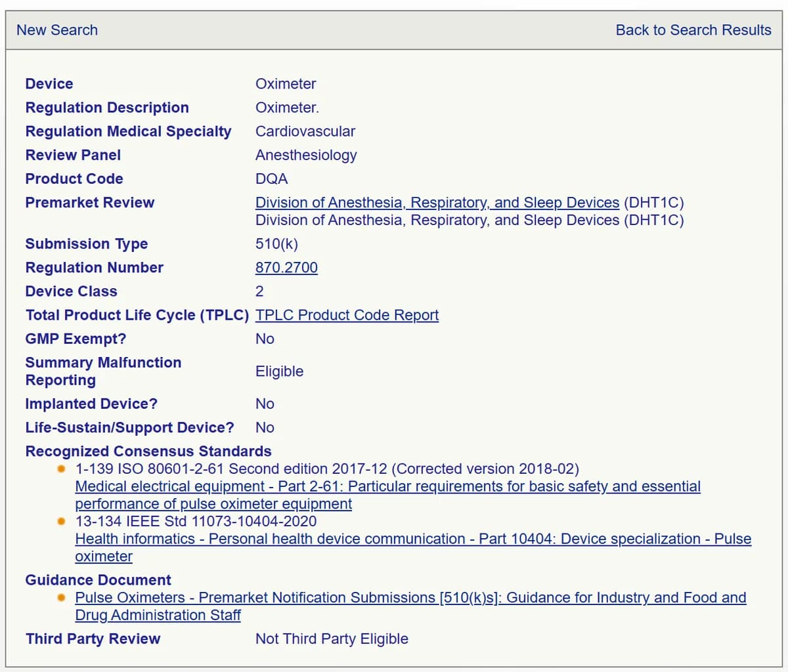Click the Cardiovascular specialty value
The image size is (788, 672).
[305, 131]
